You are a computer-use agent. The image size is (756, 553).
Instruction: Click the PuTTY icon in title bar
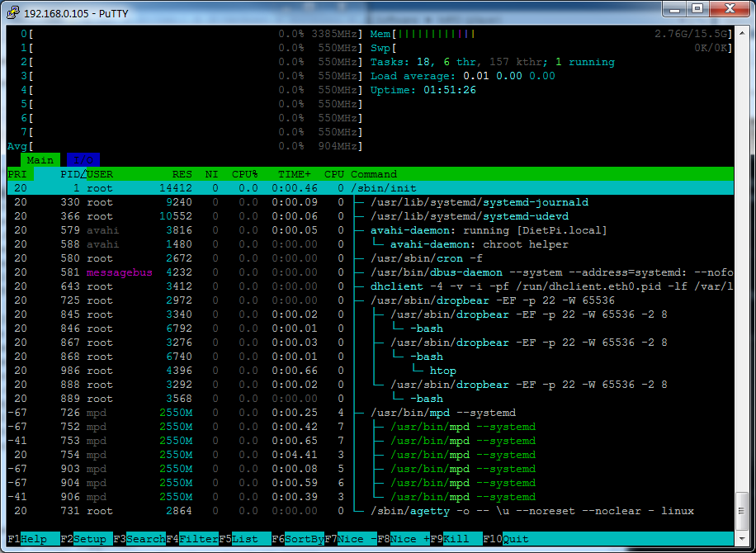coord(11,9)
